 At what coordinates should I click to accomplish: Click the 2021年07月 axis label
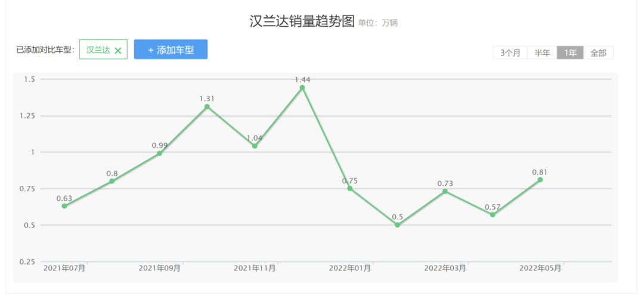pos(64,268)
